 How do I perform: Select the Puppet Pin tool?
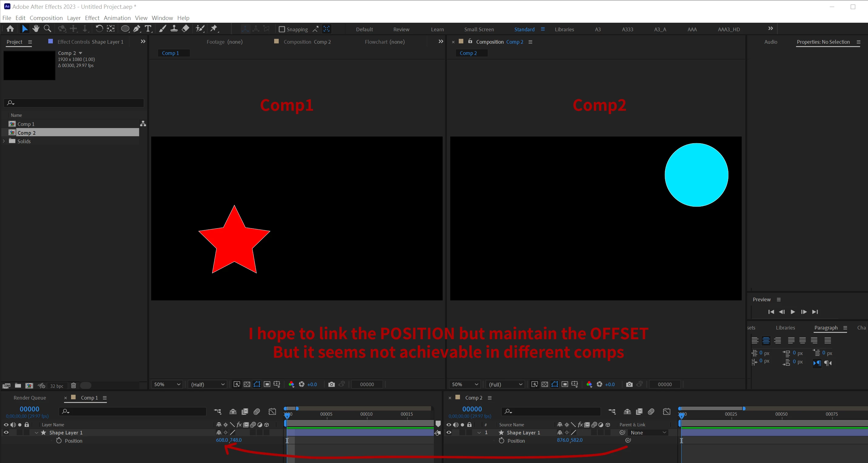pos(214,29)
